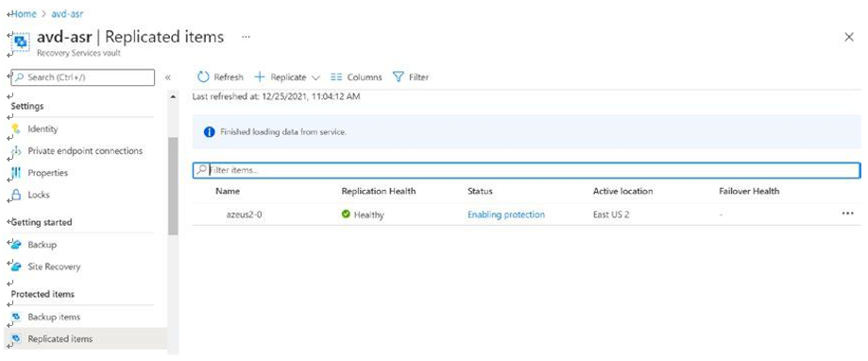Open the Enabling protection status link
This screenshot has height=361, width=868.
(x=506, y=215)
